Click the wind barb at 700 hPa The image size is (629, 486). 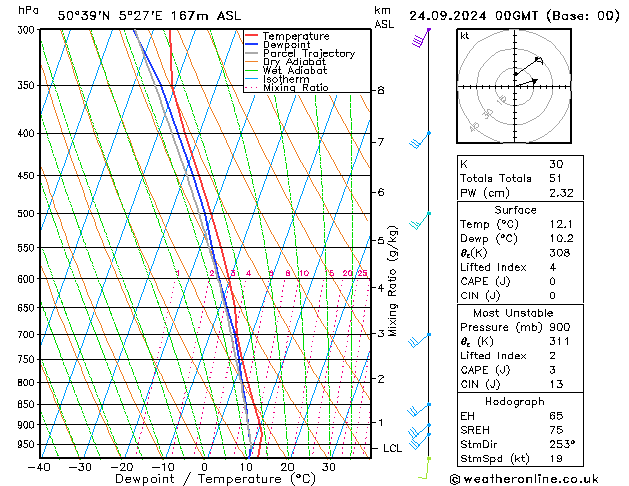(419, 340)
